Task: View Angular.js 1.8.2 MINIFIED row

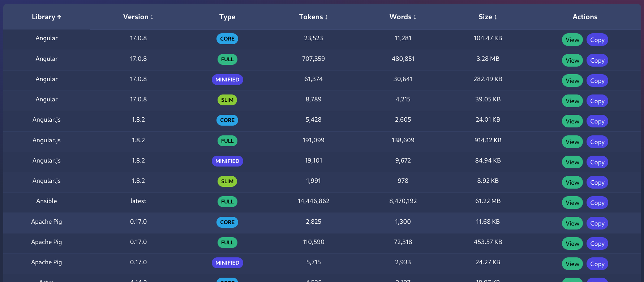Action: [x=572, y=162]
